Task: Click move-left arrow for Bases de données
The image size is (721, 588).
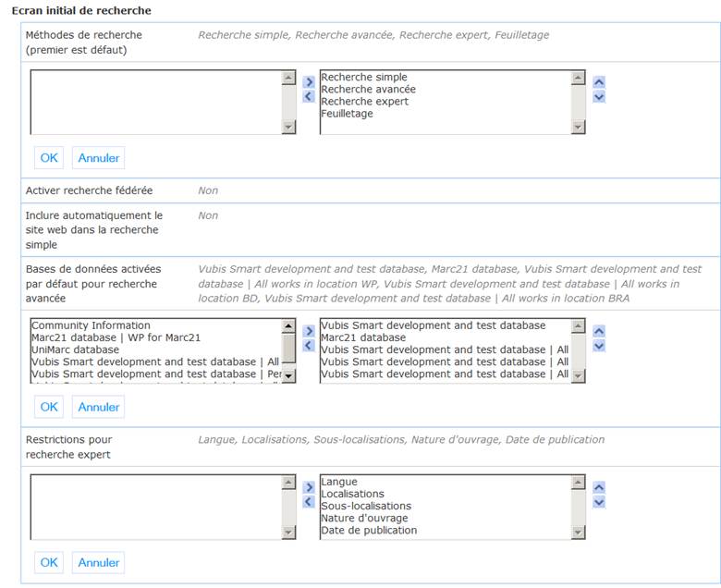Action: [309, 345]
